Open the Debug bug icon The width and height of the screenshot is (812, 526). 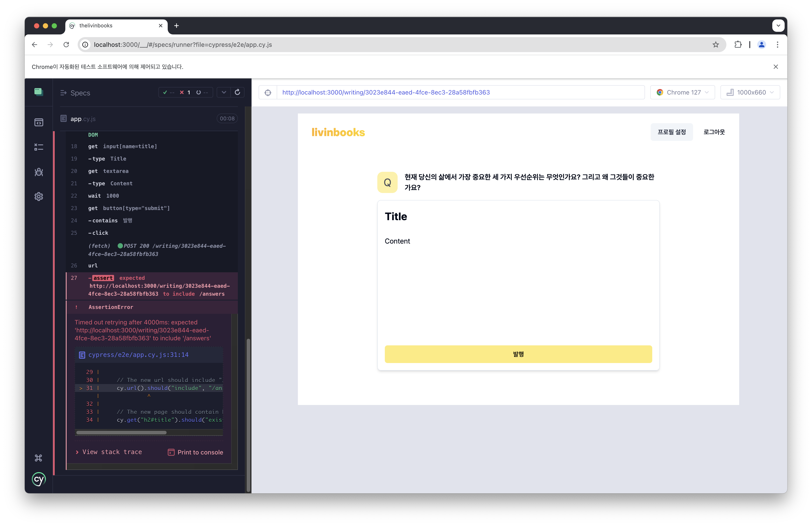click(39, 172)
